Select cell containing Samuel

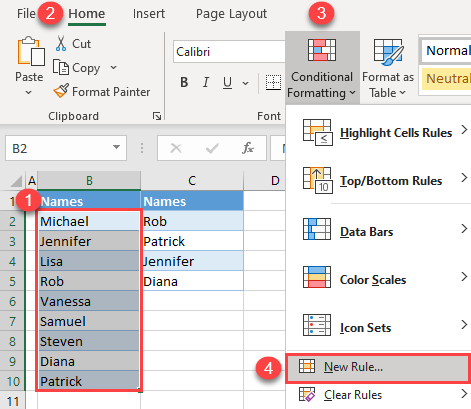click(x=89, y=321)
